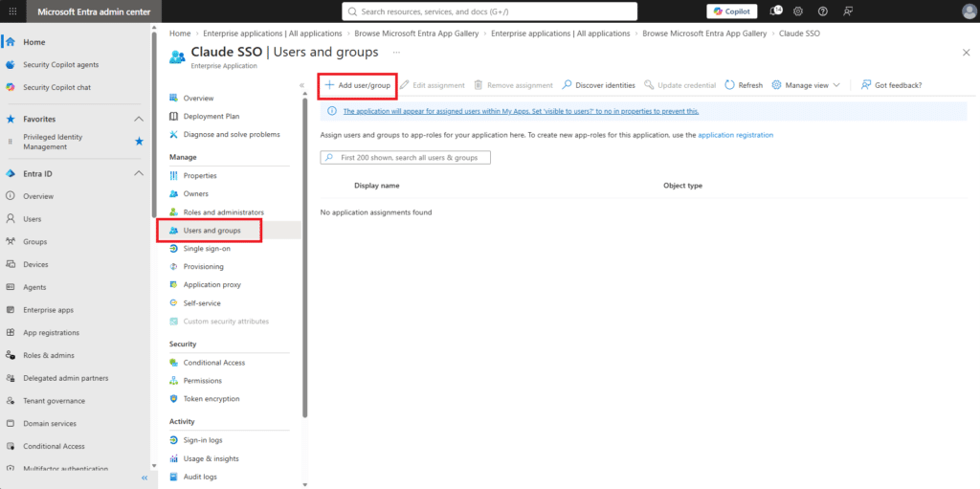The image size is (980, 489).
Task: Click the Claude SSO breadcrumb
Action: click(x=799, y=33)
